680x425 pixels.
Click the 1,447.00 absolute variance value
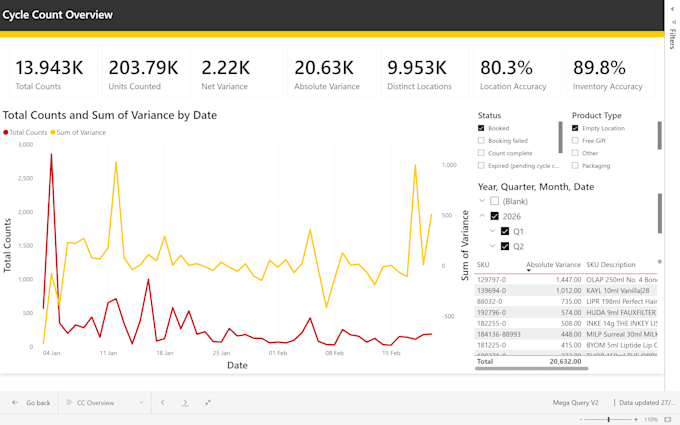(569, 280)
